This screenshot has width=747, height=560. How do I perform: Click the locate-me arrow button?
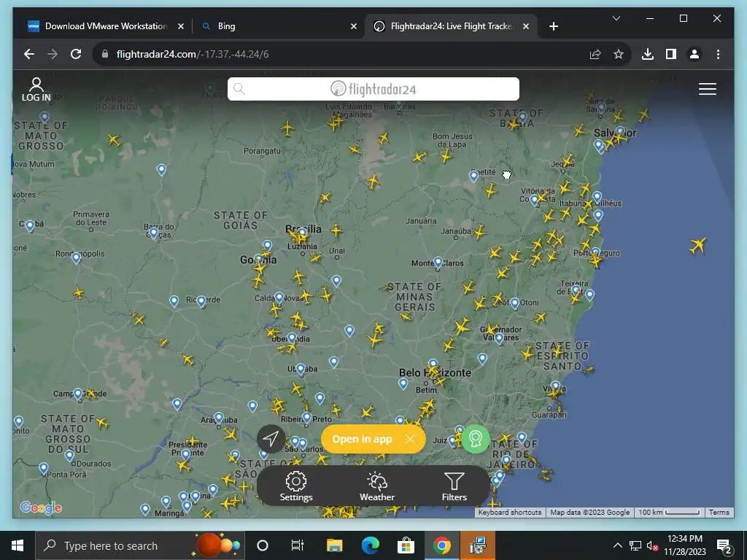point(271,438)
